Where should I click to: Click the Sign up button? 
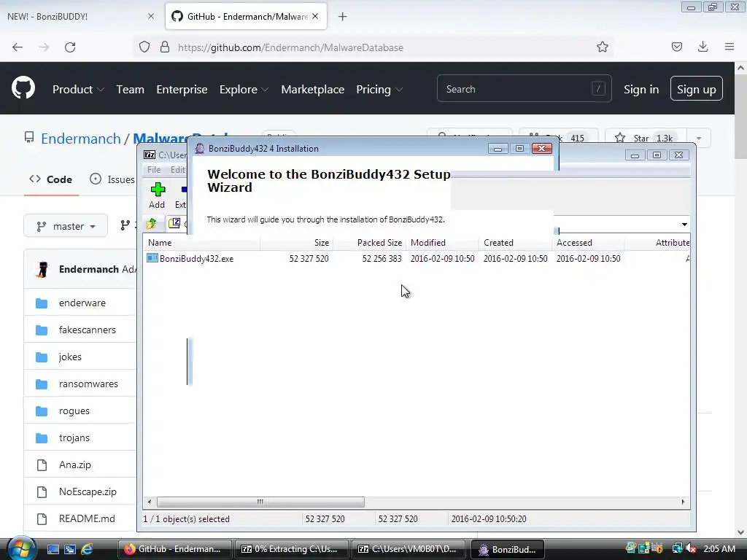696,88
